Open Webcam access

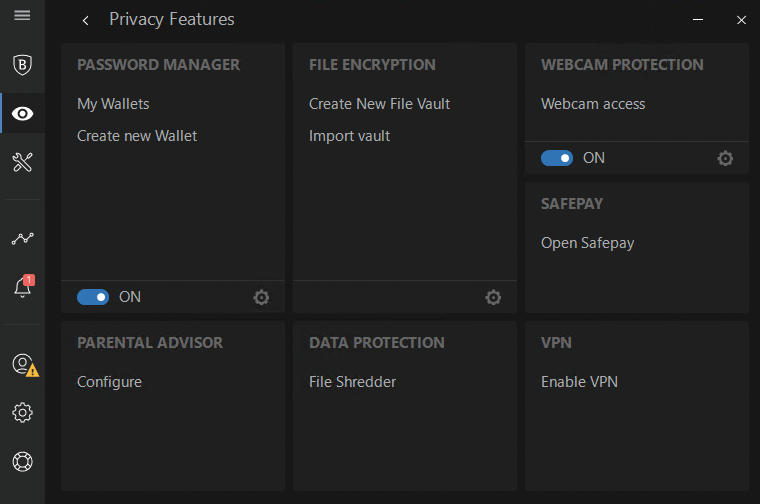pos(593,104)
